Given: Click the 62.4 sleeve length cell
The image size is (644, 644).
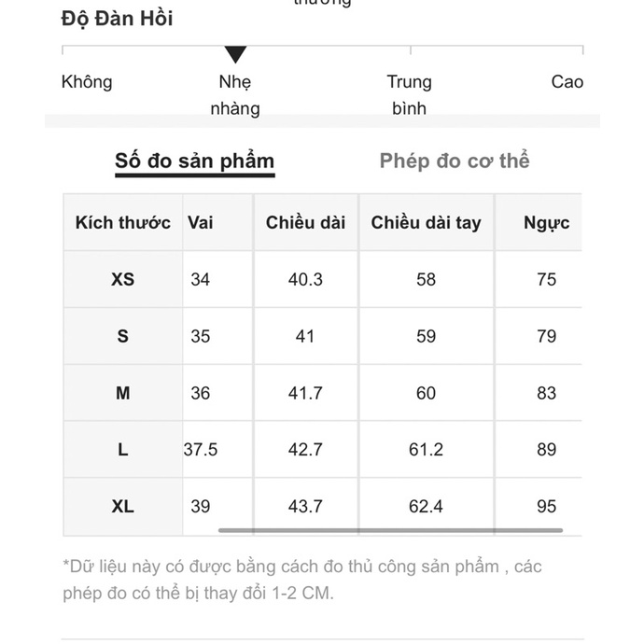Looking at the screenshot, I should pyautogui.click(x=427, y=507).
